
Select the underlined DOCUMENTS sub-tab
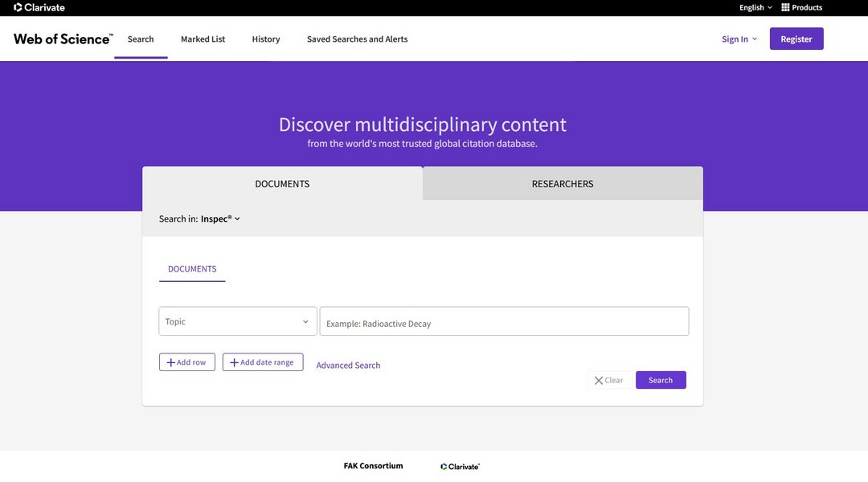192,269
